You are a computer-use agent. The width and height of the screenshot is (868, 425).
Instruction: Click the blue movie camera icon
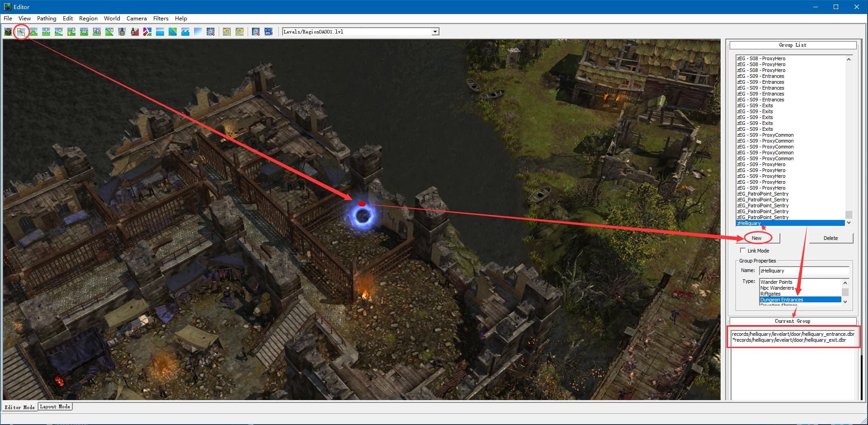click(269, 32)
